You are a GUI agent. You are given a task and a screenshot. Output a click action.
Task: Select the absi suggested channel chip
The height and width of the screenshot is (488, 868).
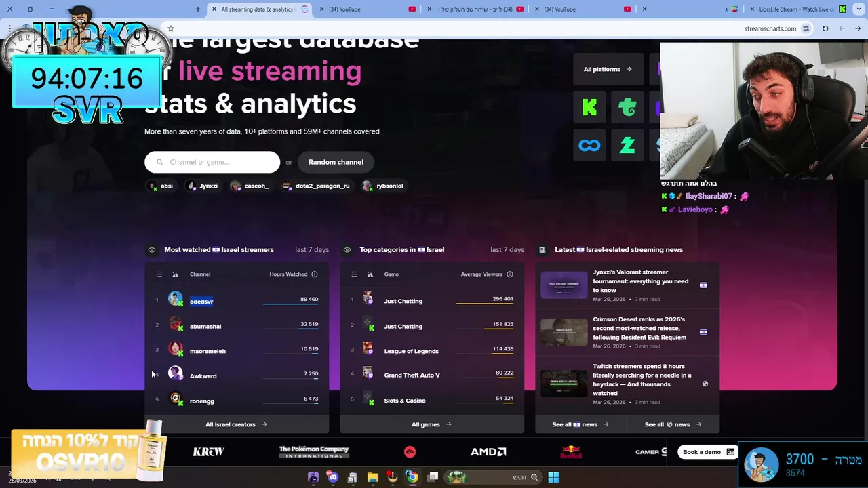pyautogui.click(x=161, y=186)
